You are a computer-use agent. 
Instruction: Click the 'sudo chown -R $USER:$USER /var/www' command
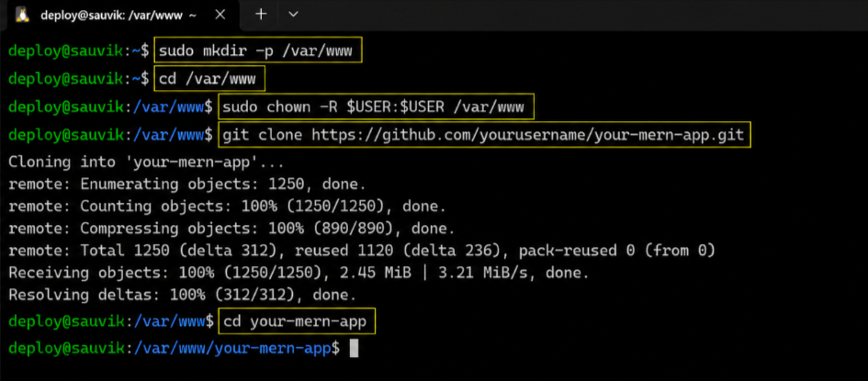point(377,106)
